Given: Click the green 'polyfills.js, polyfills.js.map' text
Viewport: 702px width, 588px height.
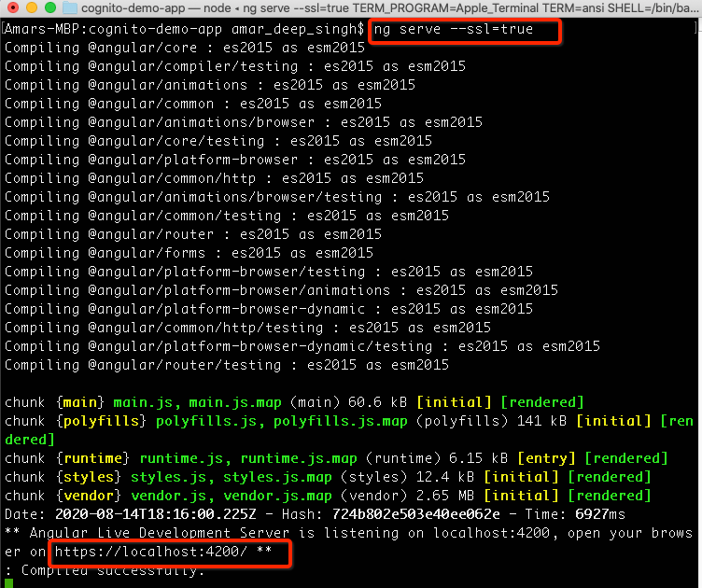Looking at the screenshot, I should (282, 422).
